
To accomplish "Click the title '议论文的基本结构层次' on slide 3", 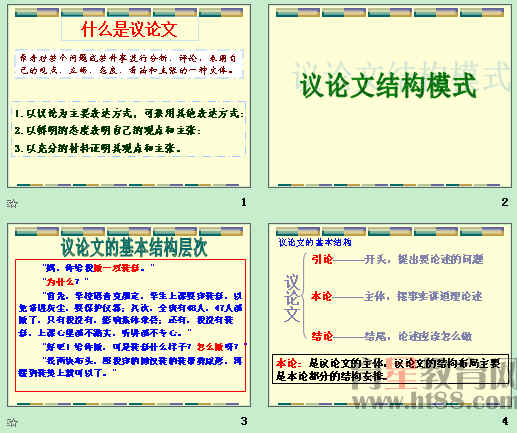I will coord(134,247).
